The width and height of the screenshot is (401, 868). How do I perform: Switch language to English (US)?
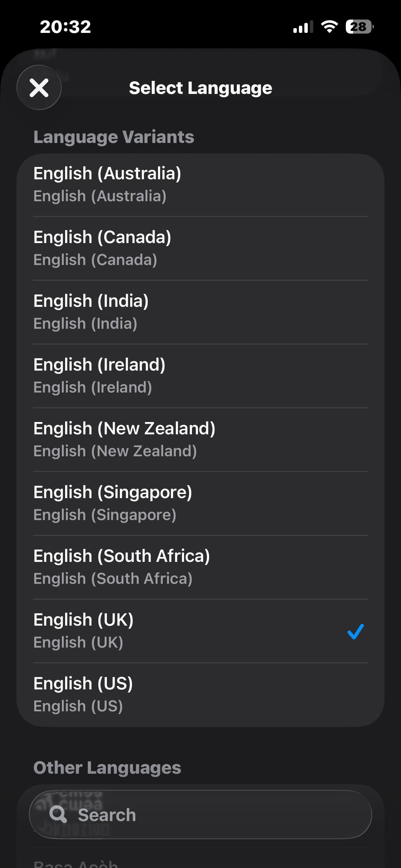pos(200,695)
